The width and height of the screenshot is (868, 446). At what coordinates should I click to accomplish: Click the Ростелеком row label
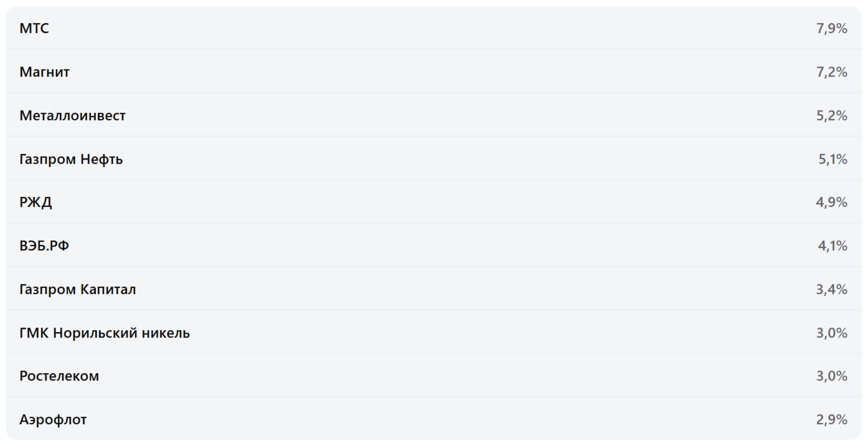click(59, 376)
